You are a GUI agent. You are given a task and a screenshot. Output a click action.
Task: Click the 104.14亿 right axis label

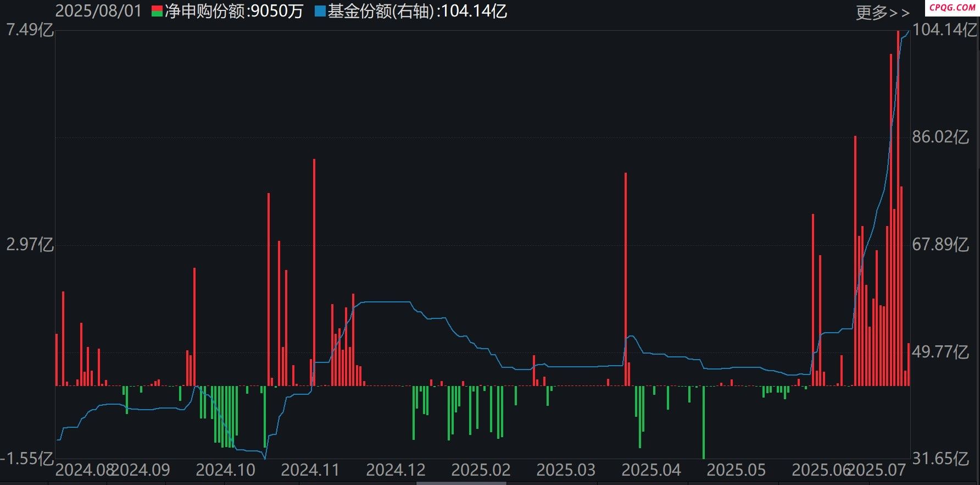[945, 30]
